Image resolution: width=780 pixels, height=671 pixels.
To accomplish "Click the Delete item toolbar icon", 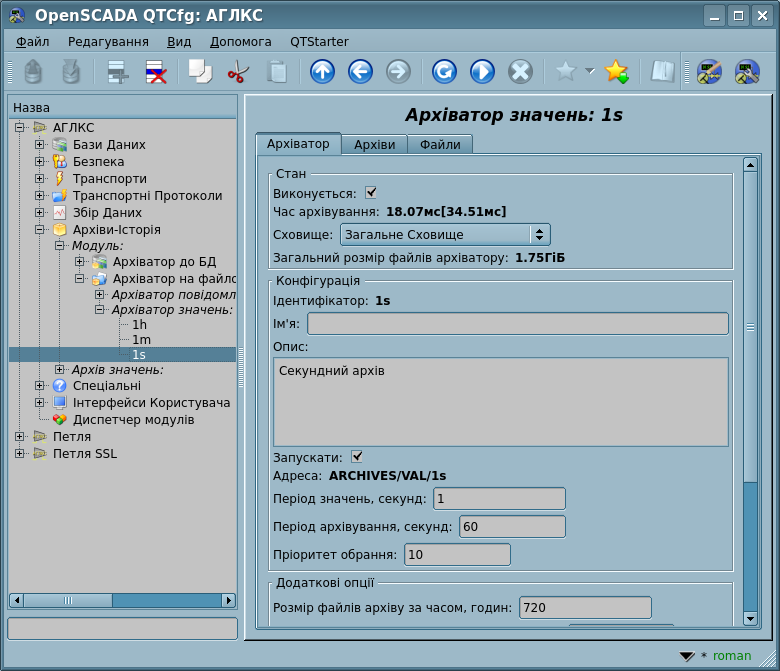I will [x=156, y=72].
